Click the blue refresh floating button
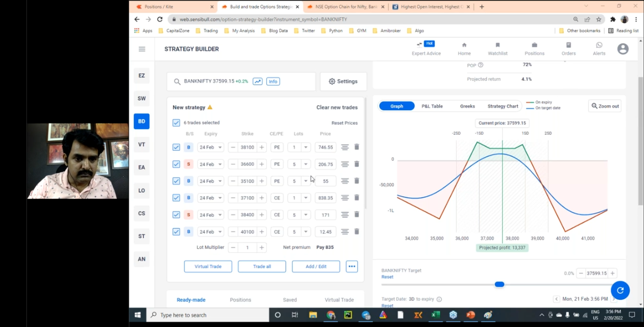This screenshot has height=327, width=644. pyautogui.click(x=620, y=290)
